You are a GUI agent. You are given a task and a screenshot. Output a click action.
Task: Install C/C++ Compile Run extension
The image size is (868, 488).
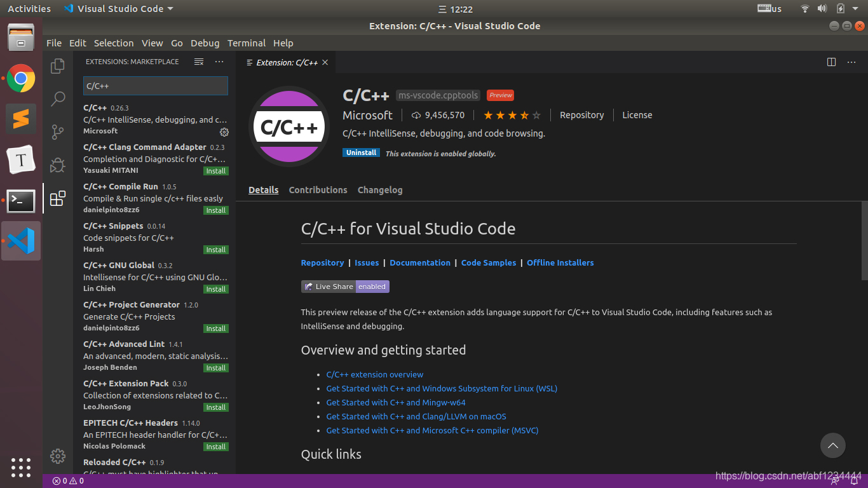(216, 210)
